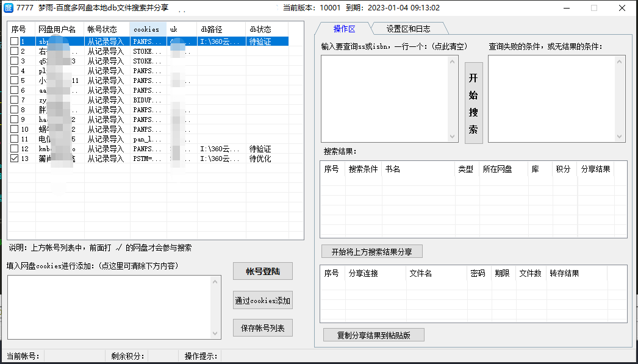
Task: Click the cookies column header
Action: pyautogui.click(x=147, y=29)
